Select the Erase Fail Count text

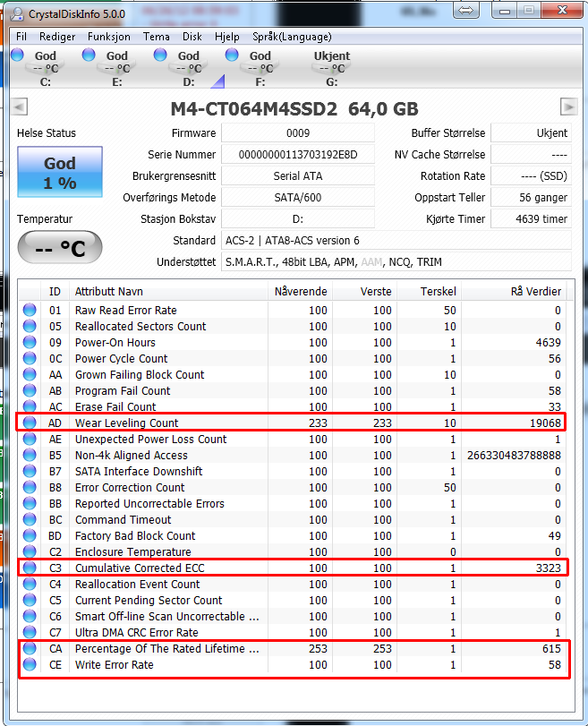[x=115, y=407]
